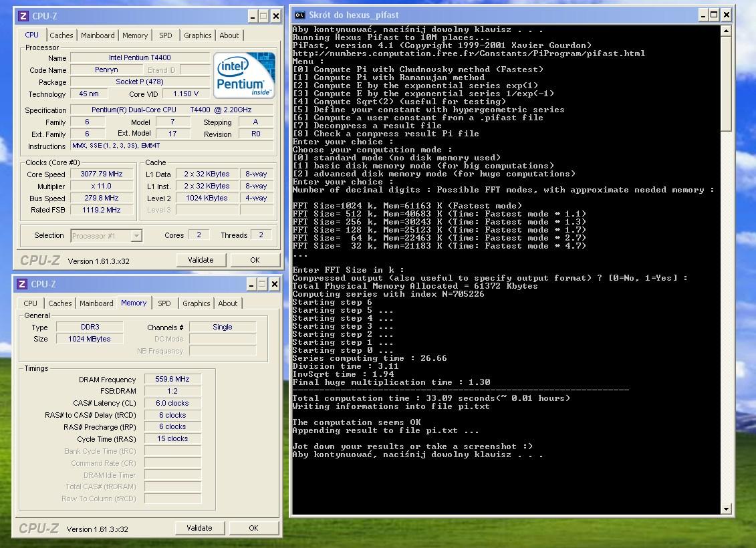Image resolution: width=756 pixels, height=548 pixels.
Task: Open About tab in bottom CPU-Z window
Action: (227, 303)
